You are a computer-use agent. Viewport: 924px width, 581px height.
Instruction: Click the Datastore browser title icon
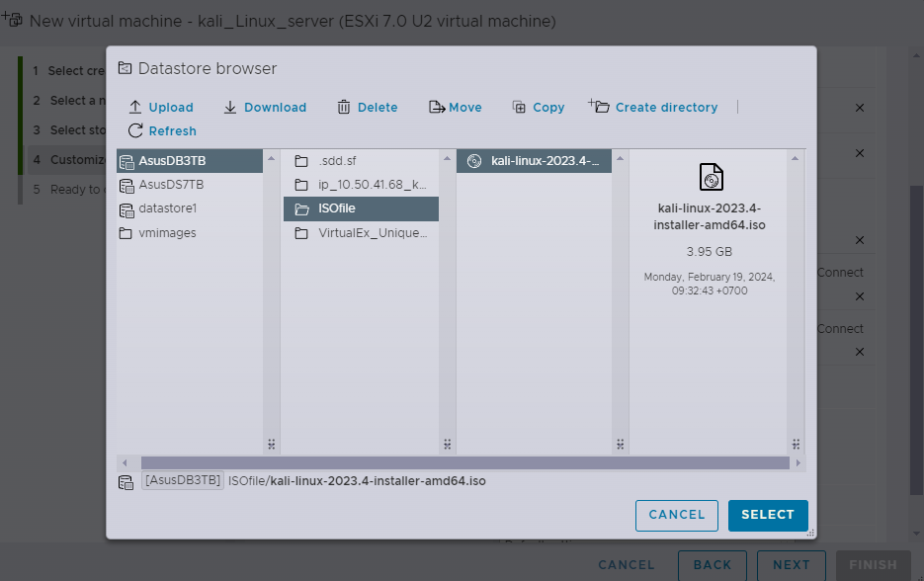point(125,68)
